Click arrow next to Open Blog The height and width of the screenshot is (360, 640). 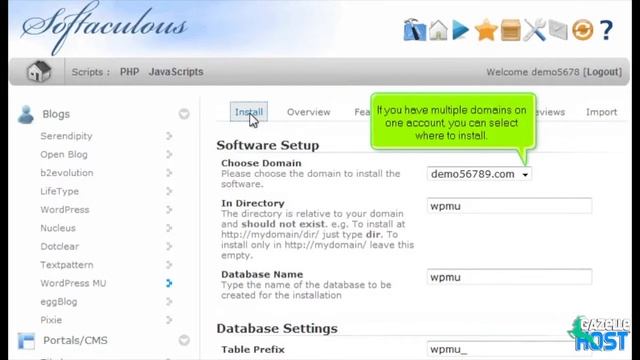169,154
